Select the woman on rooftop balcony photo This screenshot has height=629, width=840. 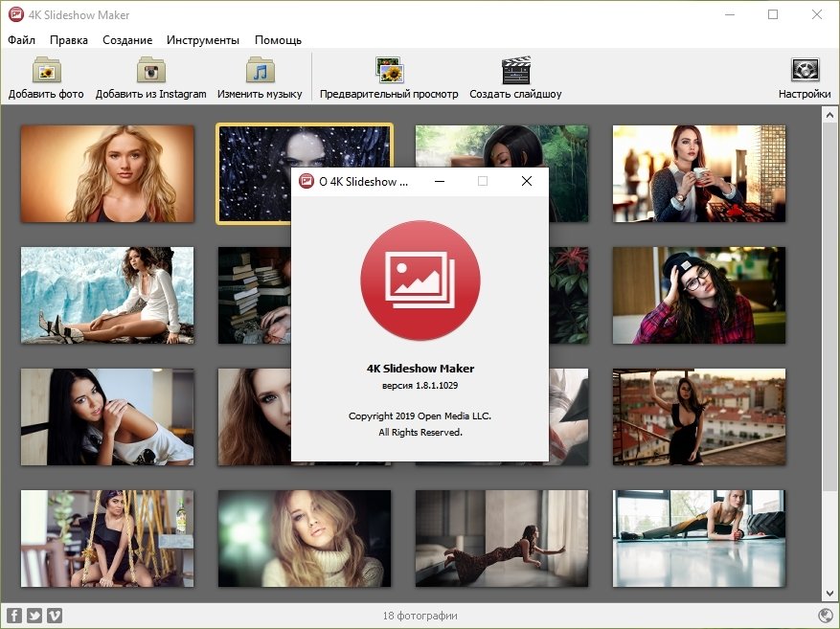699,416
